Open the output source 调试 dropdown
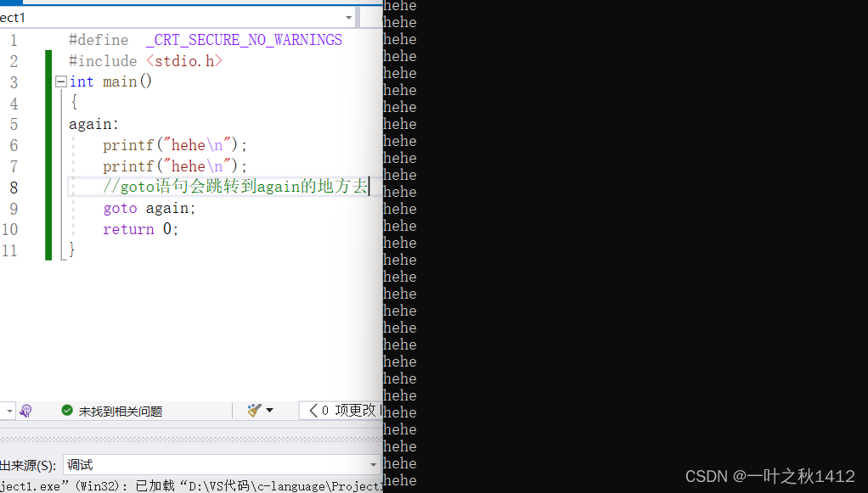This screenshot has width=868, height=493. [373, 465]
